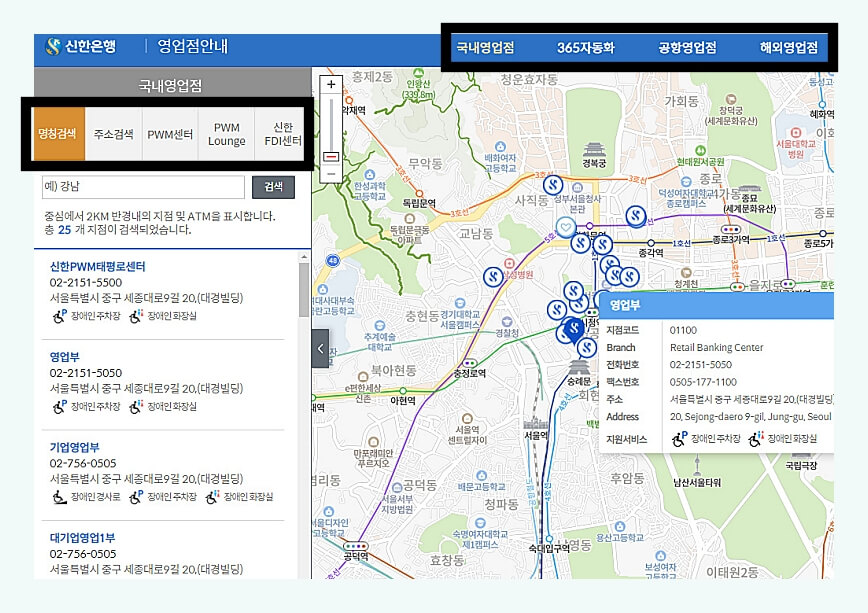Open the 신한PWM태평로센터 branch link
The height and width of the screenshot is (613, 868).
pyautogui.click(x=97, y=266)
